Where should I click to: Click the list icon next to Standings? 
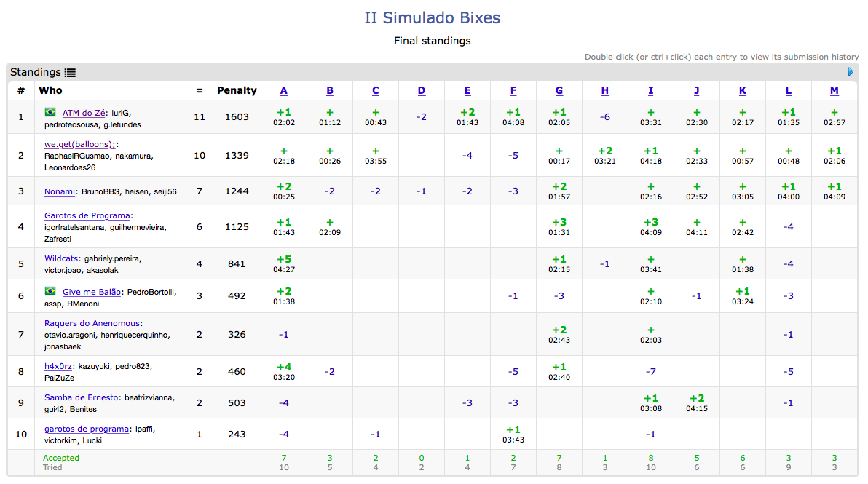pyautogui.click(x=70, y=73)
